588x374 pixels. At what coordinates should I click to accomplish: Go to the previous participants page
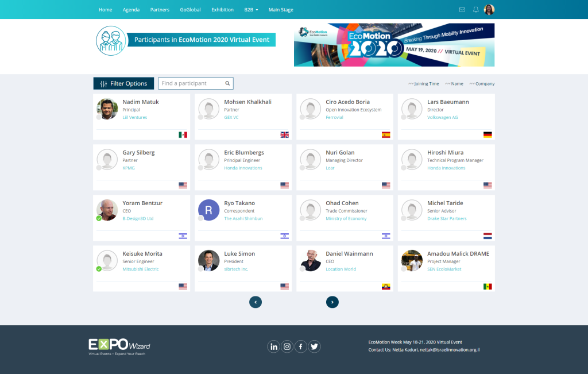256,302
